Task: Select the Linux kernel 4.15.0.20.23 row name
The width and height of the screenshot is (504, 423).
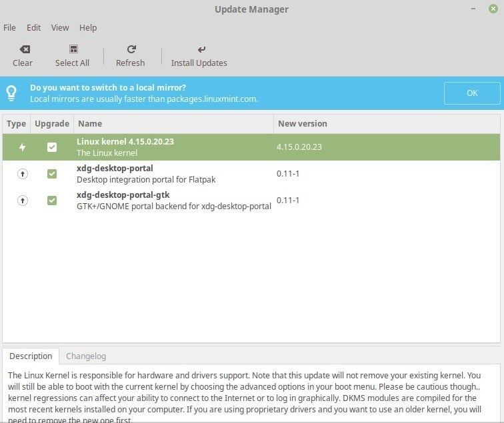Action: tap(125, 142)
